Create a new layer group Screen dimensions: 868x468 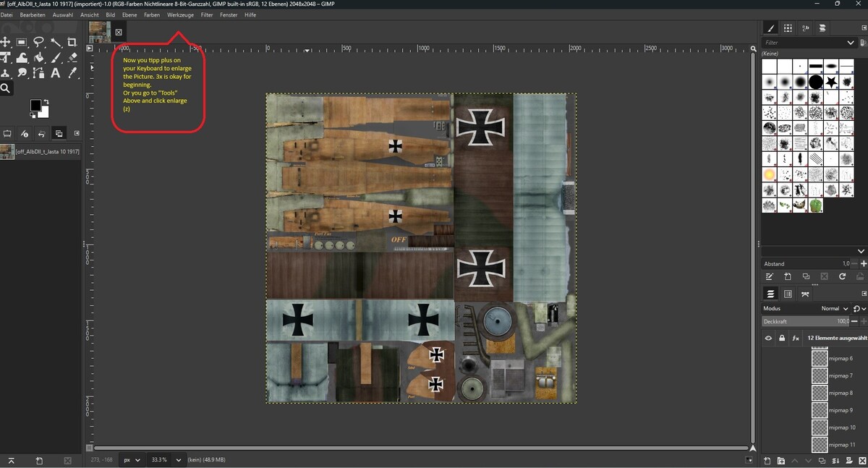coord(781,461)
